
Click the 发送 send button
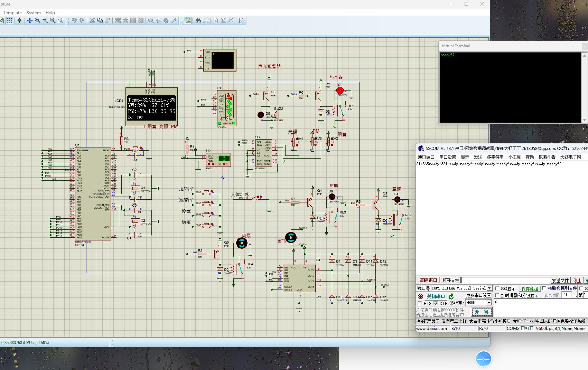[x=481, y=312]
